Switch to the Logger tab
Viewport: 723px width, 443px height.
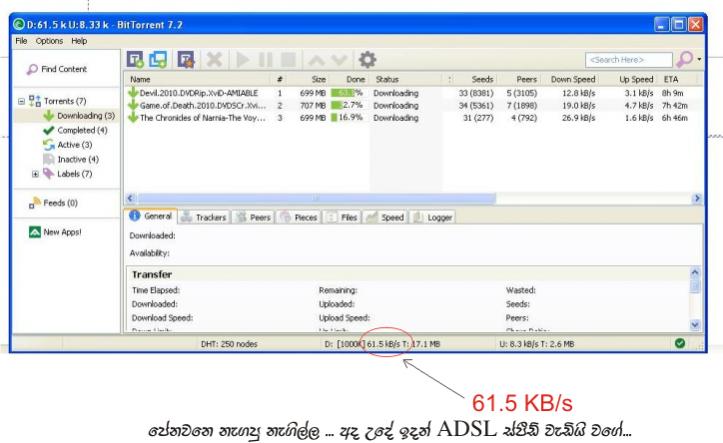point(433,217)
